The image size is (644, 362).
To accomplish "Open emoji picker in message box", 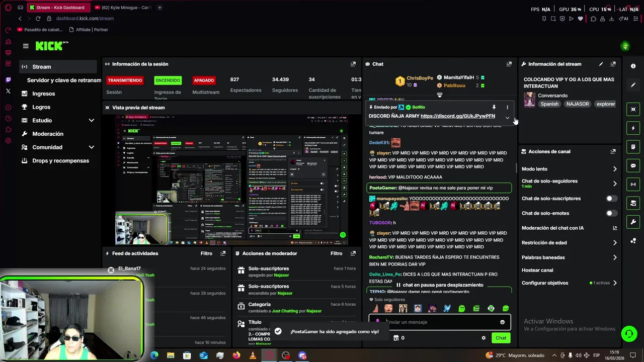I will [502, 322].
